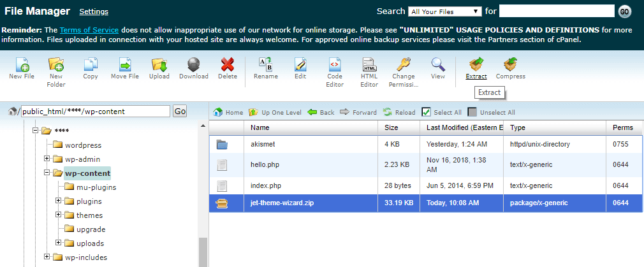The width and height of the screenshot is (644, 267).
Task: Select index.php file name
Action: 266,185
